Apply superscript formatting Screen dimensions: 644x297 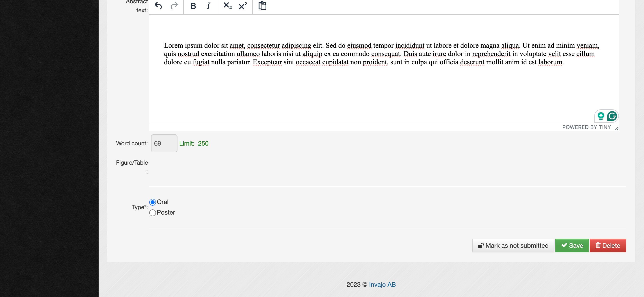(243, 6)
